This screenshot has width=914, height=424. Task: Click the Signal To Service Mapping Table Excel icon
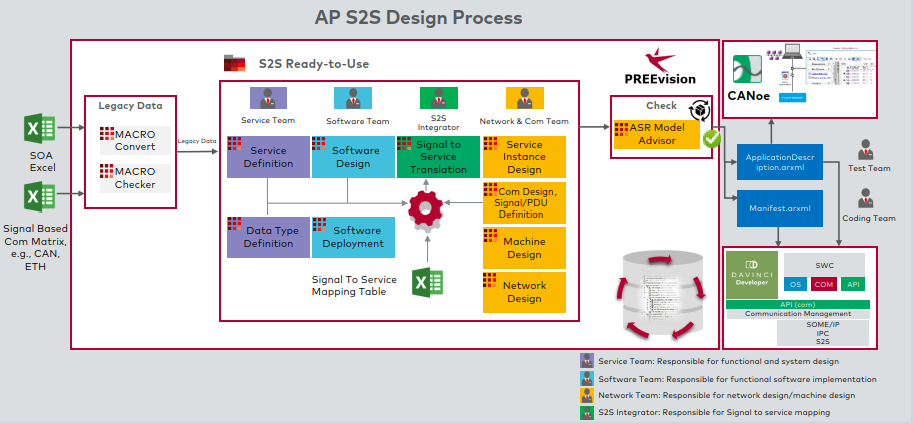click(427, 282)
